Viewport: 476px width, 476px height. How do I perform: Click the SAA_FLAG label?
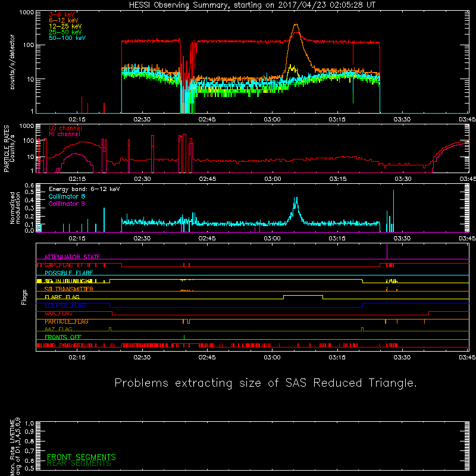[58, 314]
